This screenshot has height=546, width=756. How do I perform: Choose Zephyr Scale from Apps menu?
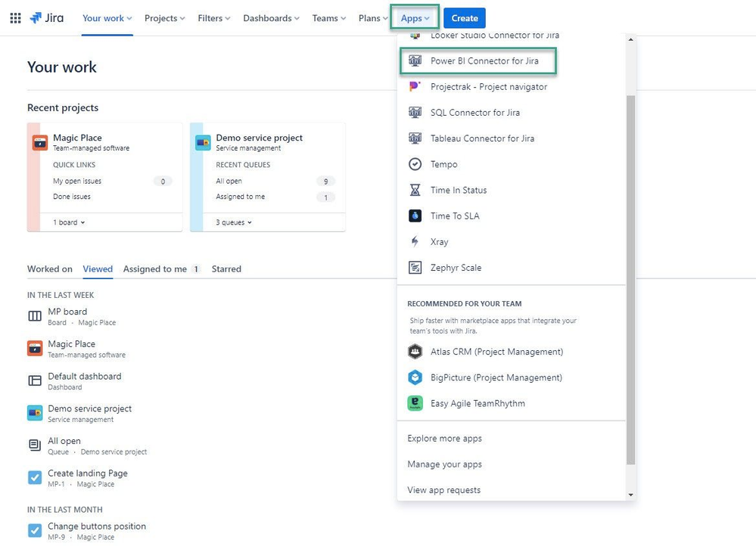point(512,268)
